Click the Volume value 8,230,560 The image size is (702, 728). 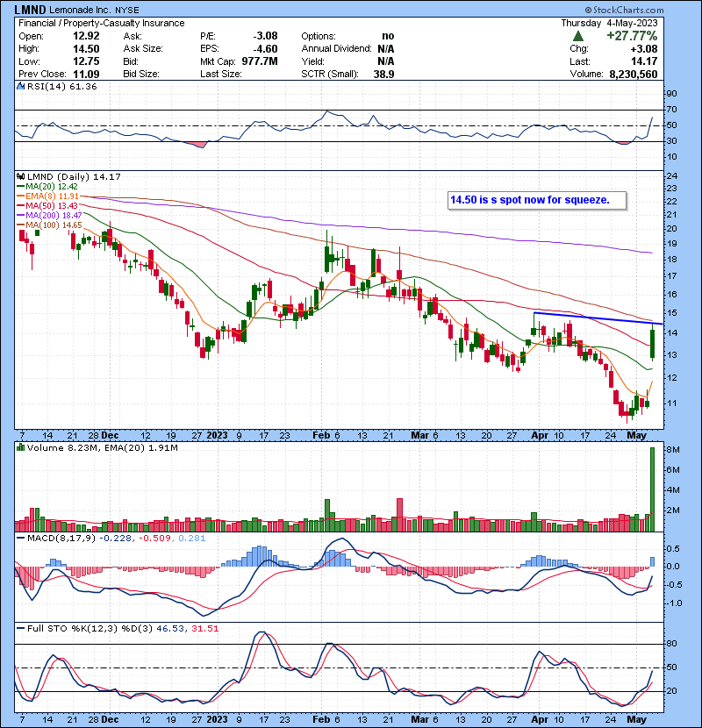[x=634, y=74]
